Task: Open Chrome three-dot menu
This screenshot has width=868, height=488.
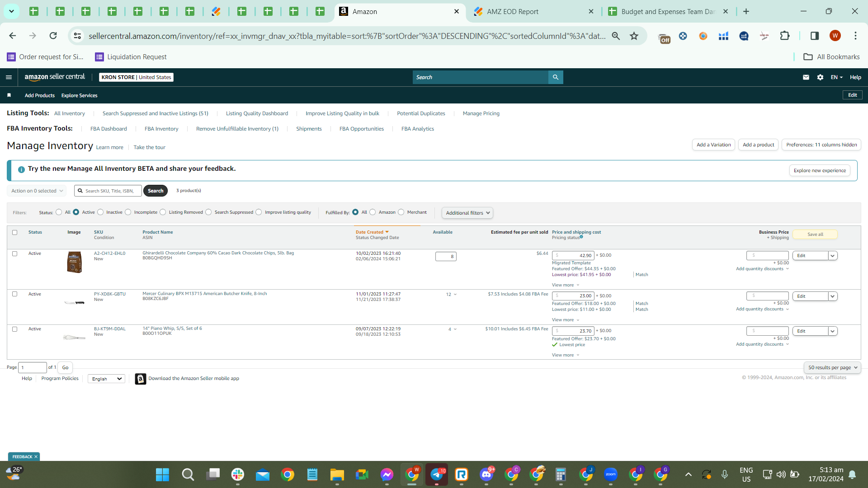Action: pos(855,36)
